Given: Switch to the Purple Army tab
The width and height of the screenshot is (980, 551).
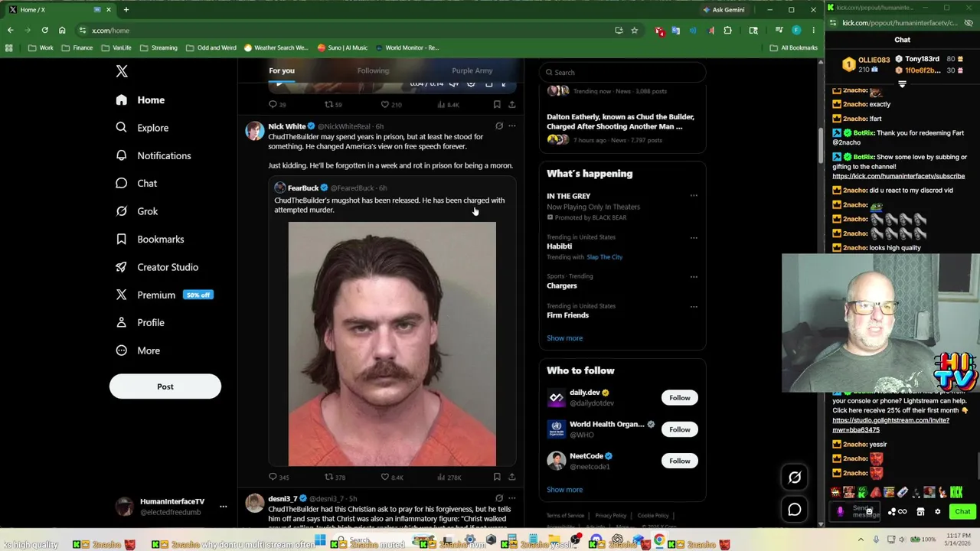Looking at the screenshot, I should (x=472, y=70).
